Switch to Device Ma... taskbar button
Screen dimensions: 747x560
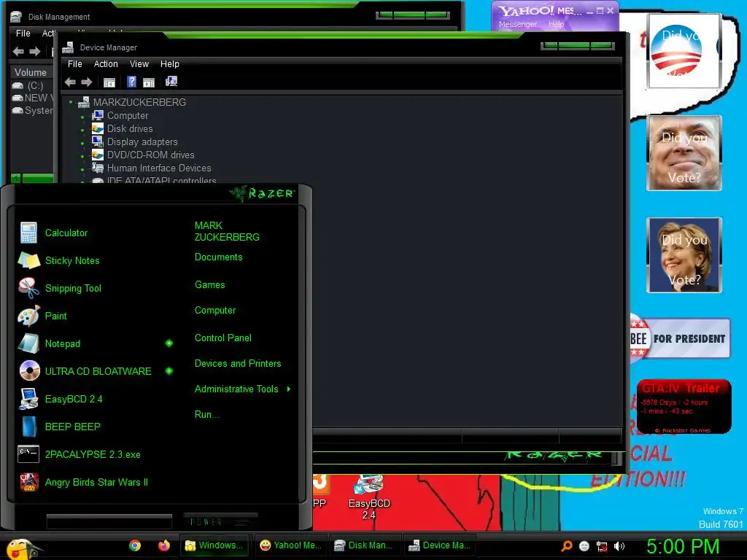pos(439,545)
